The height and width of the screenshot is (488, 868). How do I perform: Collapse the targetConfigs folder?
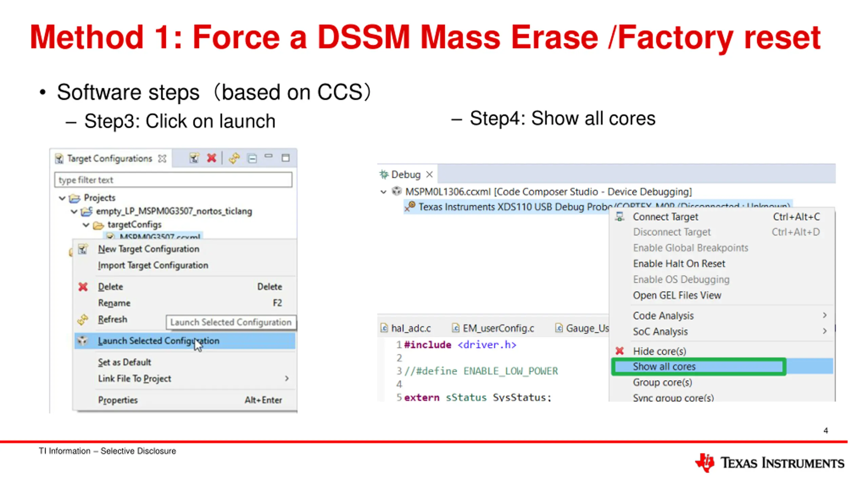coord(86,225)
